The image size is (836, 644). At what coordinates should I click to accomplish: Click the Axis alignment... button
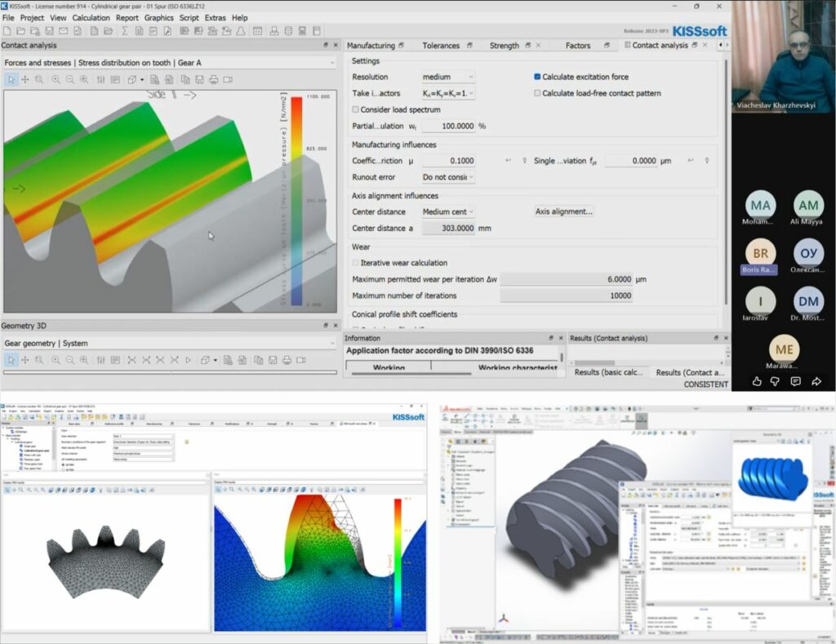coord(563,211)
